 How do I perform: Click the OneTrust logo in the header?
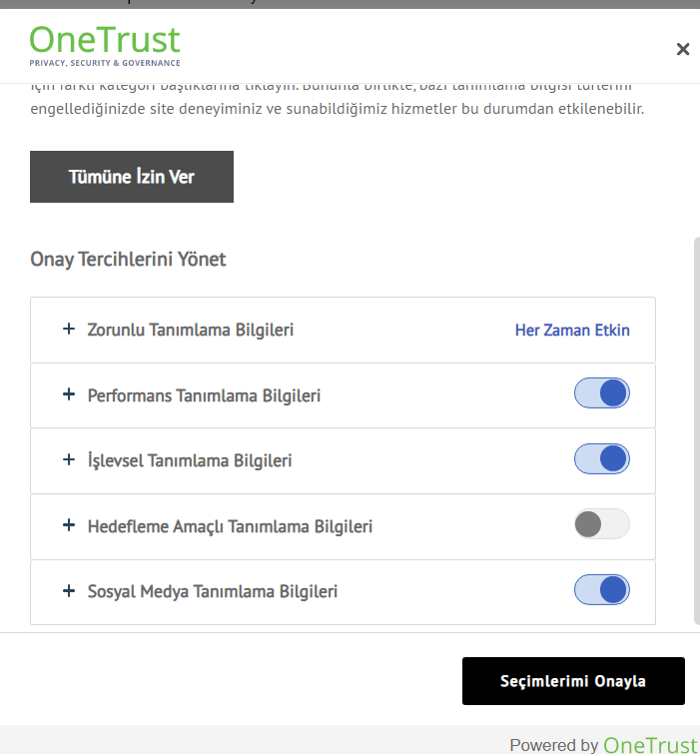(105, 45)
